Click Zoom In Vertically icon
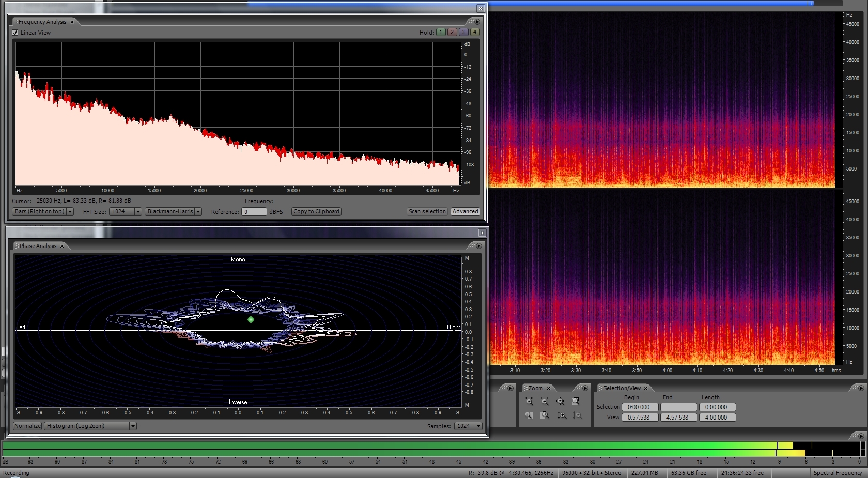This screenshot has width=868, height=478. tap(562, 415)
